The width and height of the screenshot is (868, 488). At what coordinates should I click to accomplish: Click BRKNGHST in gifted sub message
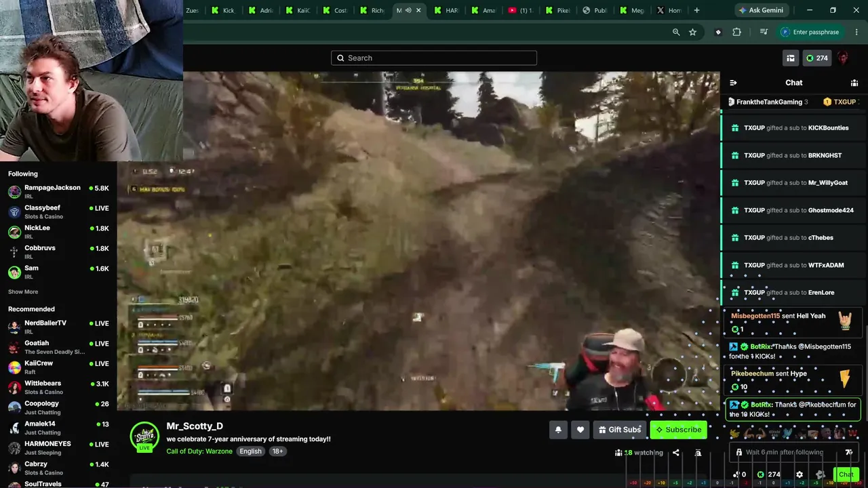(x=825, y=155)
